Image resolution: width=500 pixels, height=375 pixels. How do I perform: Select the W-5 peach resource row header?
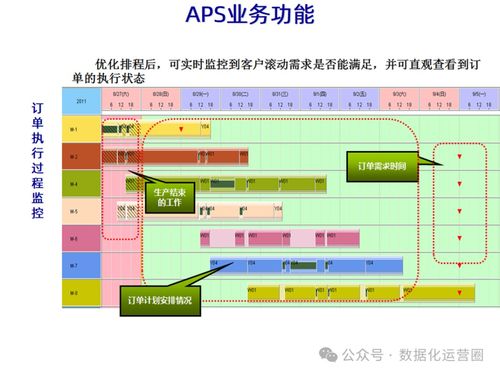(x=81, y=211)
